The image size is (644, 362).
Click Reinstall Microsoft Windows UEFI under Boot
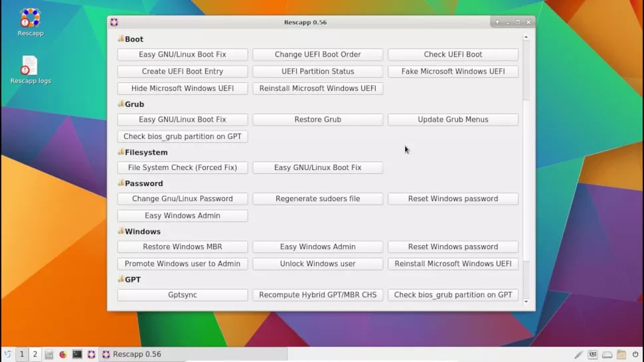pyautogui.click(x=318, y=88)
